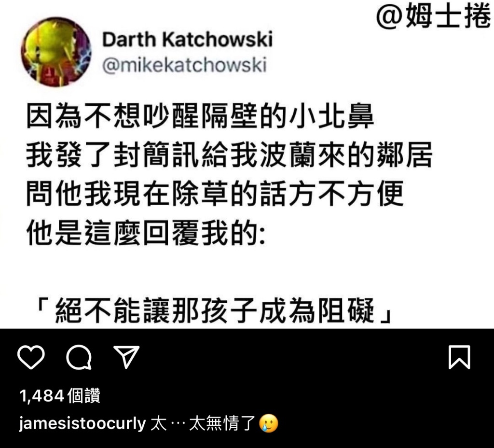Click the @mikekatchowski handle
Viewport: 494px width, 448px height.
[x=184, y=65]
